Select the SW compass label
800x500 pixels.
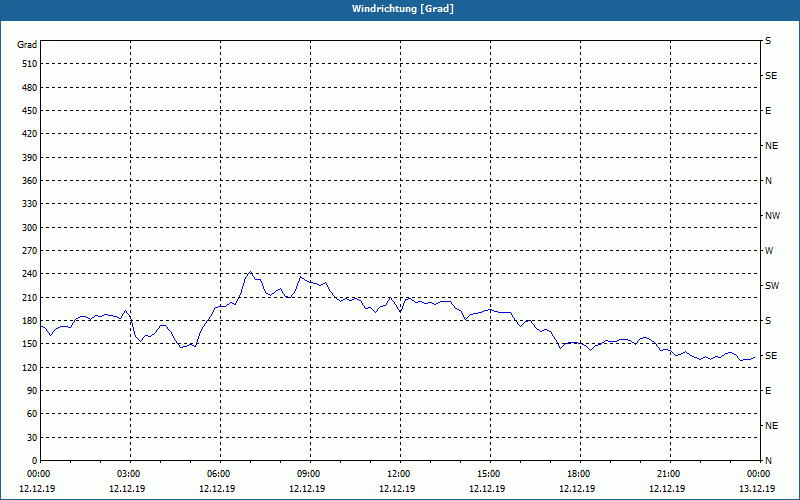tap(772, 286)
